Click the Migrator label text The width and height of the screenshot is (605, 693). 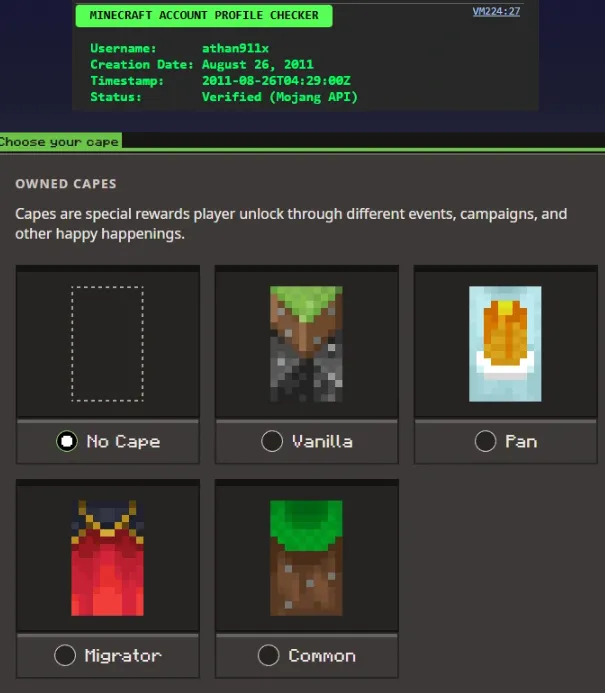click(x=123, y=655)
